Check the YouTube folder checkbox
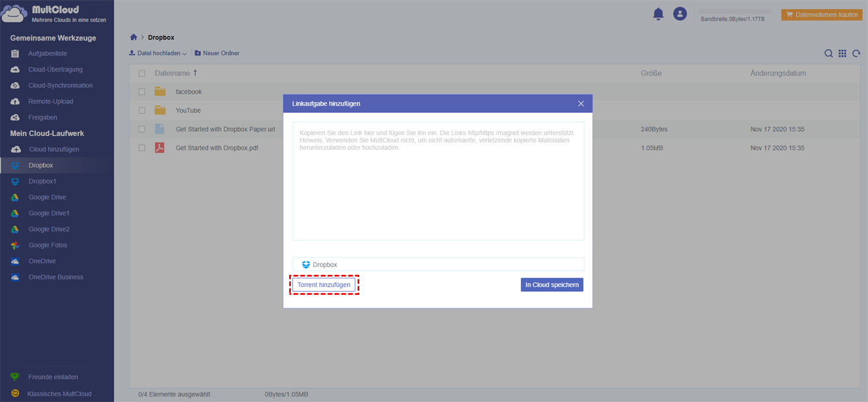The height and width of the screenshot is (402, 868). (142, 111)
